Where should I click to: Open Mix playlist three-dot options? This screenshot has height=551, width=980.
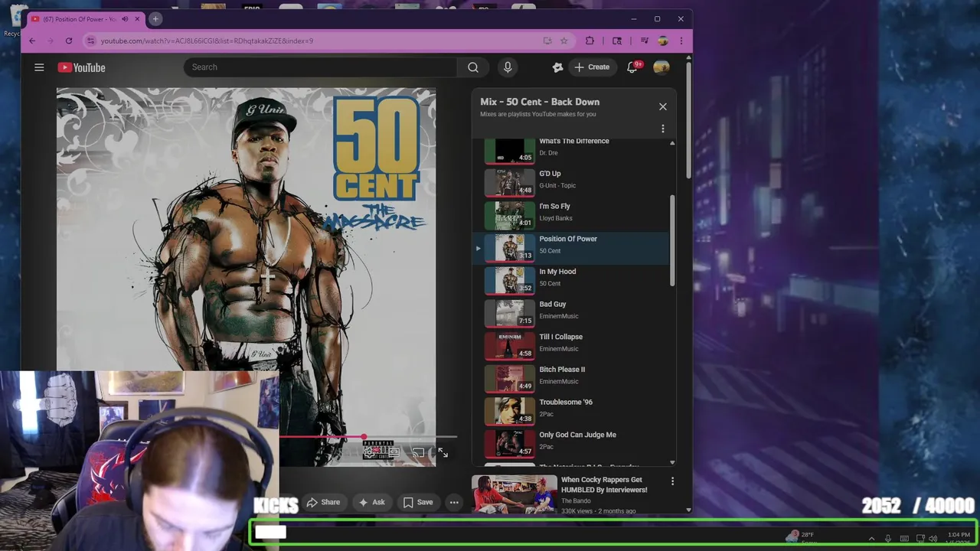[x=663, y=129]
